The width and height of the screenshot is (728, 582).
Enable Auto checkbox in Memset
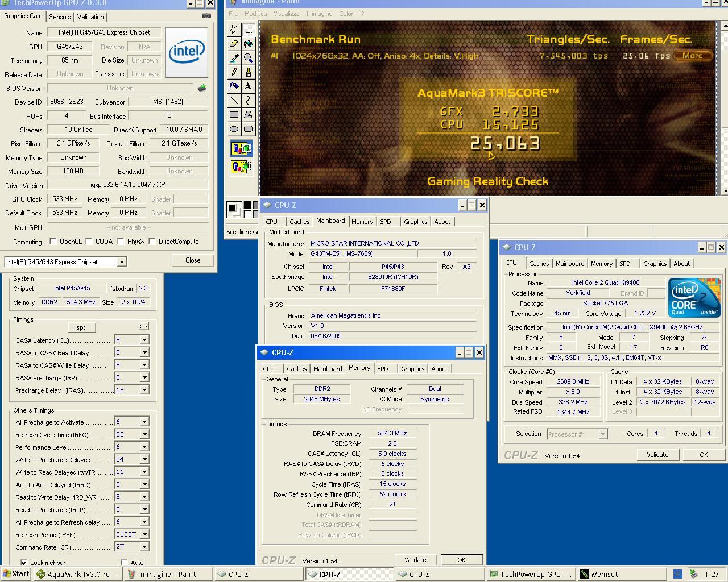tap(124, 563)
